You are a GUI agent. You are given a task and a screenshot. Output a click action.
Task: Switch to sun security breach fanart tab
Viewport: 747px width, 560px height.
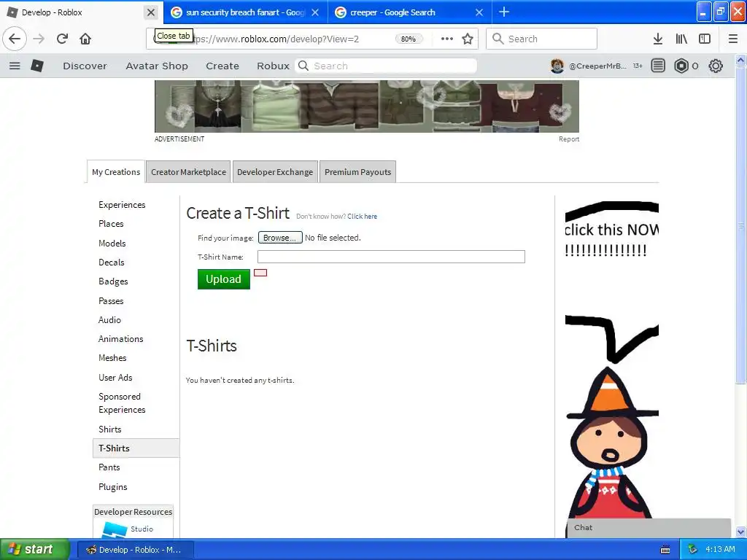point(245,12)
